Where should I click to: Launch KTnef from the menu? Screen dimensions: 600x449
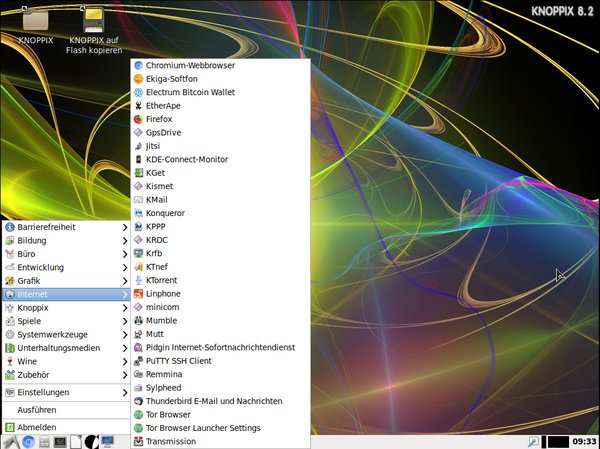(220, 267)
